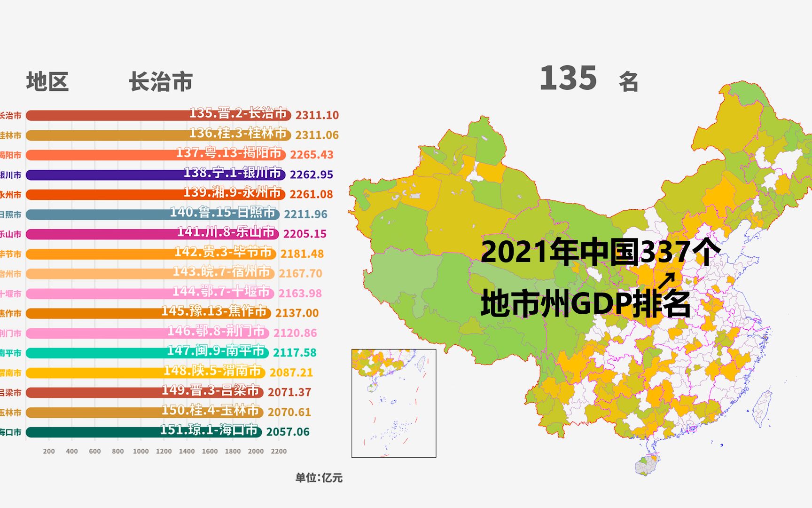Click the 137.粤.13-揭阳市 bar
This screenshot has height=508, width=812.
[x=156, y=155]
